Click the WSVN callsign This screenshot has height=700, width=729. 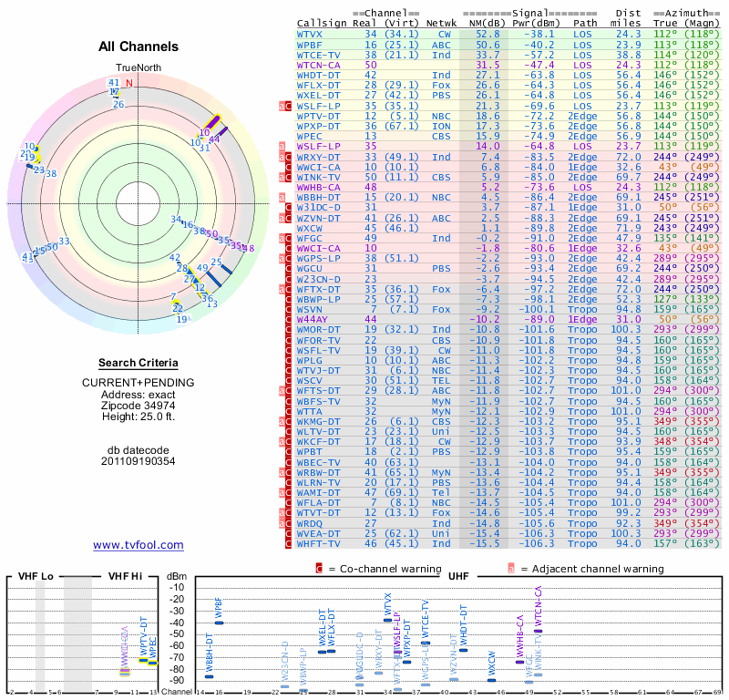pyautogui.click(x=309, y=309)
